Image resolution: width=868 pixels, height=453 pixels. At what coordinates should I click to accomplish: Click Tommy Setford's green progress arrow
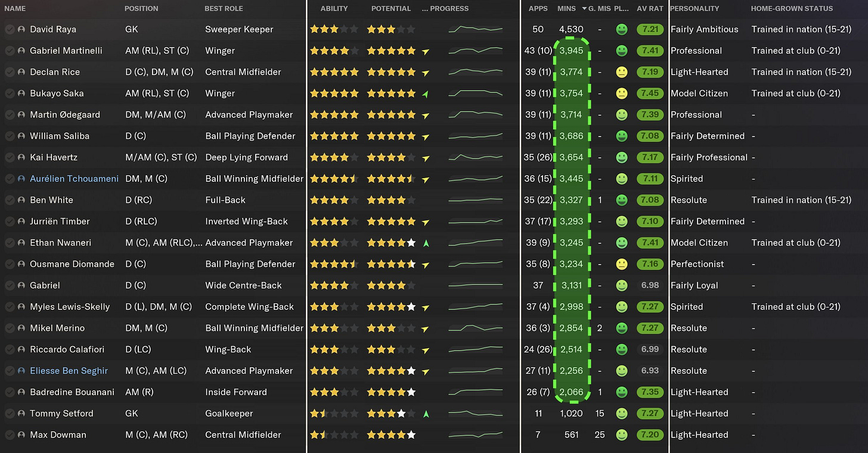point(426,413)
